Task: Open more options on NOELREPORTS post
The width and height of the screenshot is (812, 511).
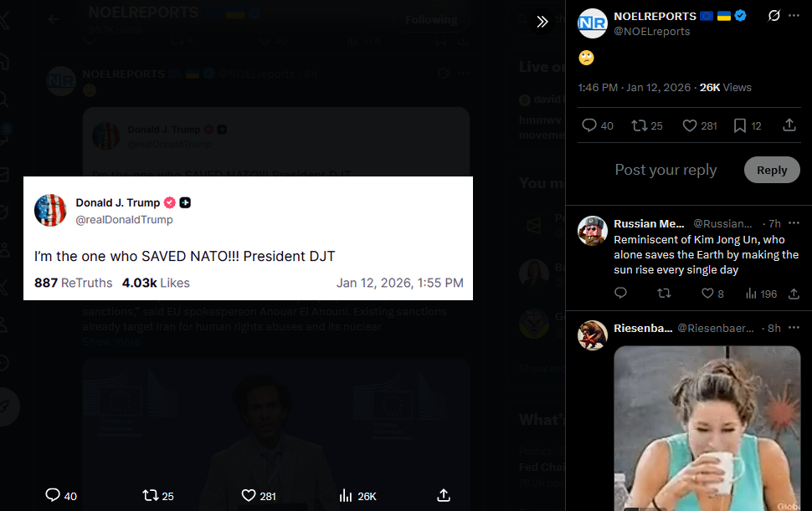Action: click(794, 16)
